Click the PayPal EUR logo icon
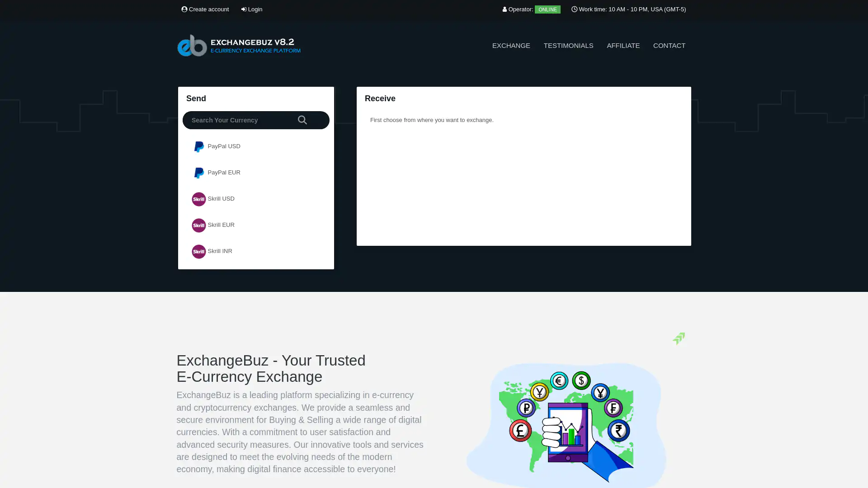This screenshot has width=868, height=488. pos(198,173)
